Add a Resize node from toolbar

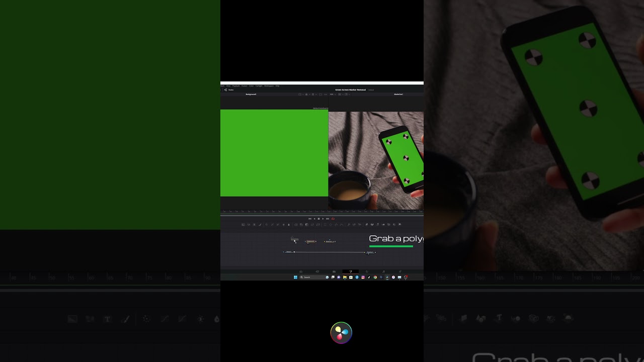pos(312,224)
